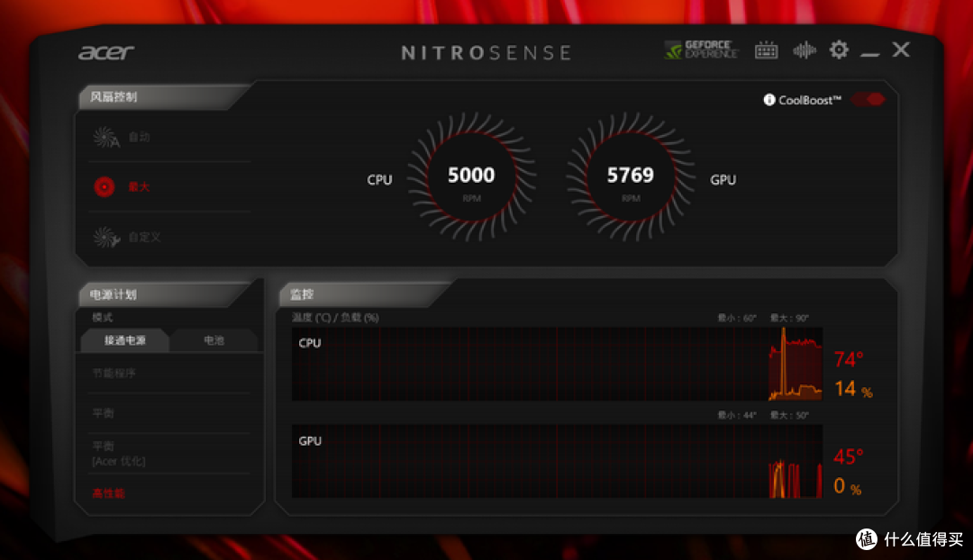Open the audio waveform settings icon
Image resolution: width=973 pixels, height=560 pixels.
pos(805,50)
